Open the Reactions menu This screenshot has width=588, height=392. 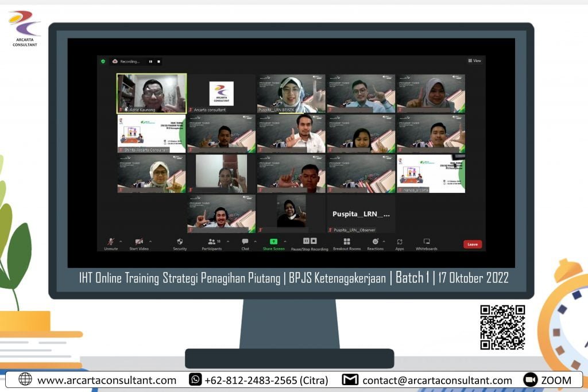pyautogui.click(x=375, y=242)
